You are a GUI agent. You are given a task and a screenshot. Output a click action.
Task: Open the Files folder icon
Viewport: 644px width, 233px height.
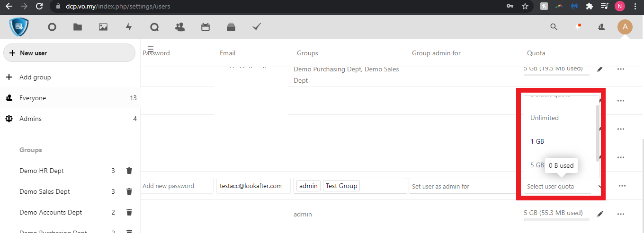[78, 27]
